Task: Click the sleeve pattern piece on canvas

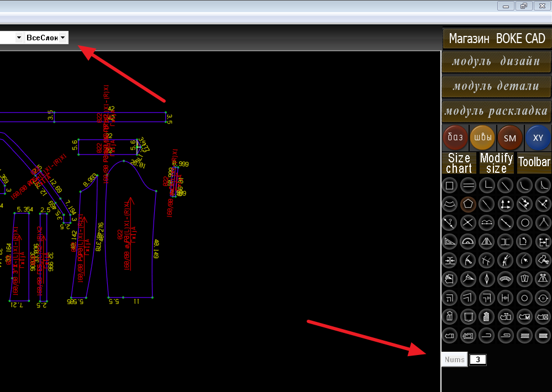Action: [x=130, y=230]
